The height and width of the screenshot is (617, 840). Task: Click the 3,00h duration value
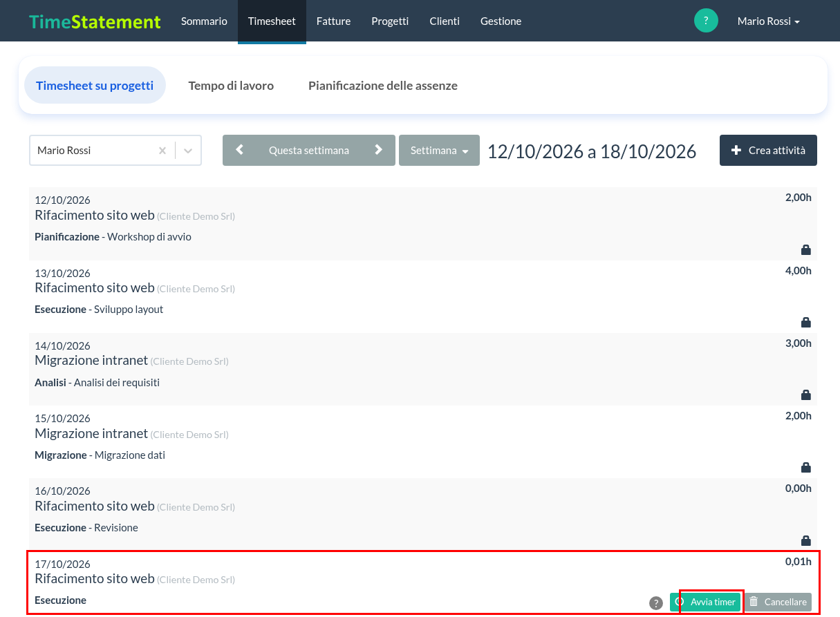(799, 343)
